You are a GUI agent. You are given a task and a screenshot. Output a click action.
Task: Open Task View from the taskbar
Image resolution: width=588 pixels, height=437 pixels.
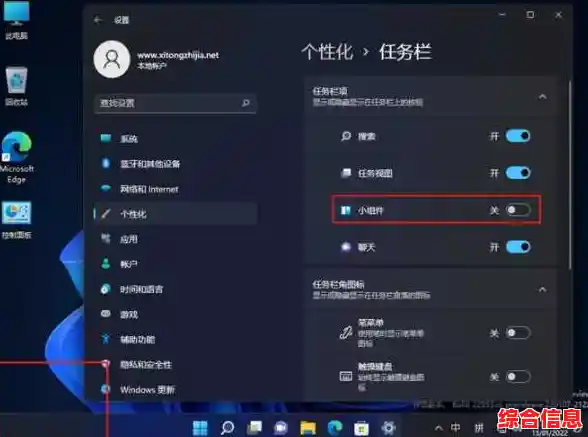tap(254, 428)
